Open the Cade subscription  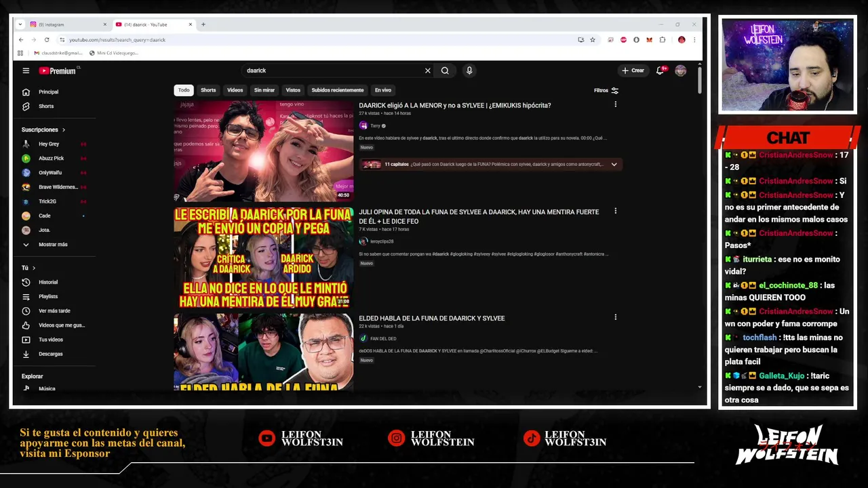pyautogui.click(x=45, y=216)
